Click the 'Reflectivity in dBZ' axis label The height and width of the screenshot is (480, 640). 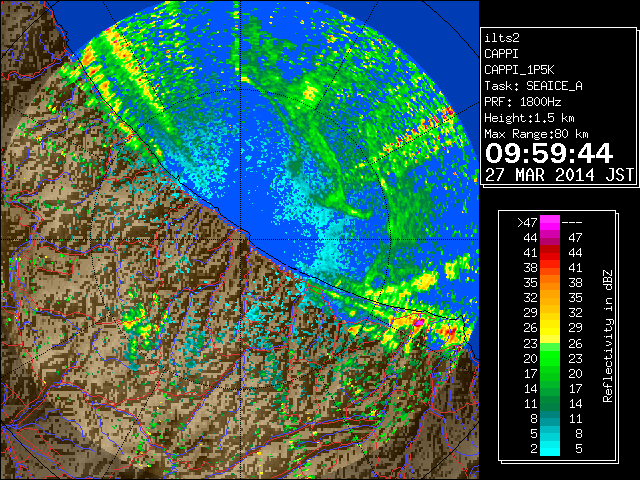608,336
